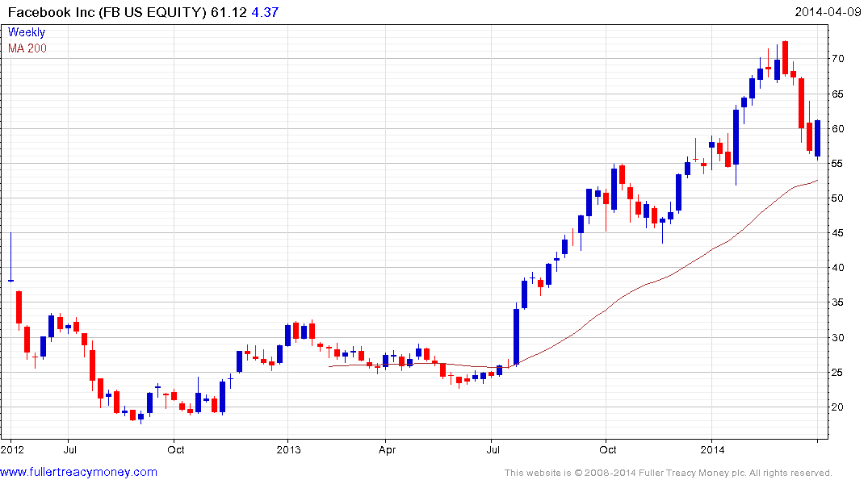This screenshot has height=484, width=868.
Task: Click the date 2014-04-09
Action: point(828,12)
